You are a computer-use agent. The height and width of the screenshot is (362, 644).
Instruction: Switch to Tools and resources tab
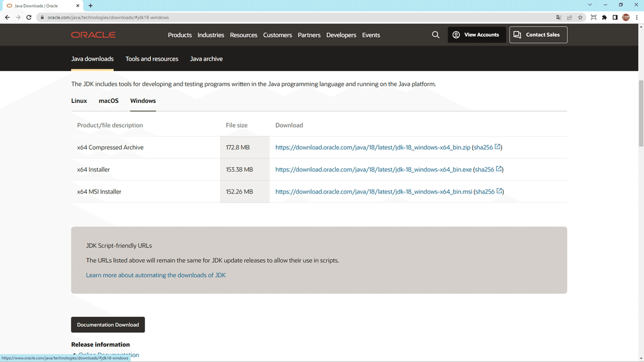coord(152,59)
